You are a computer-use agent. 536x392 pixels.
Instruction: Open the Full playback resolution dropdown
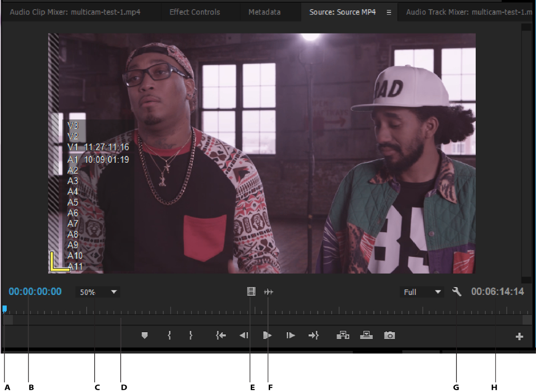[422, 292]
